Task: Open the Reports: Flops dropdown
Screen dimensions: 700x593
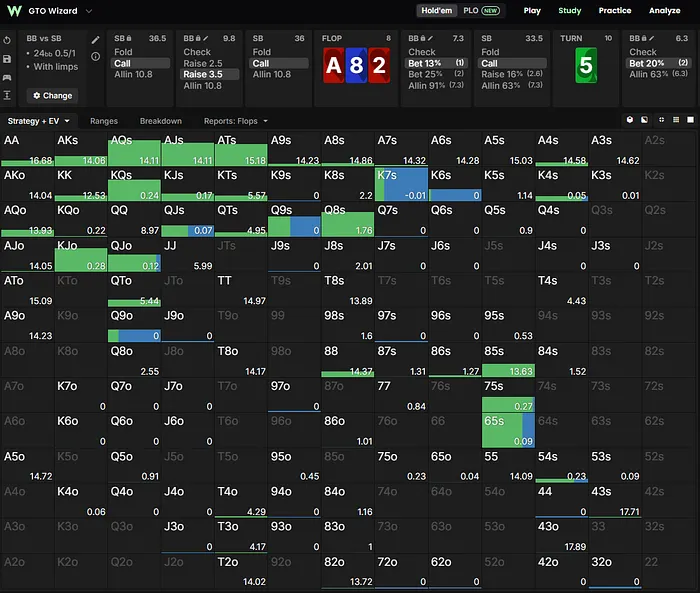Action: coord(236,121)
